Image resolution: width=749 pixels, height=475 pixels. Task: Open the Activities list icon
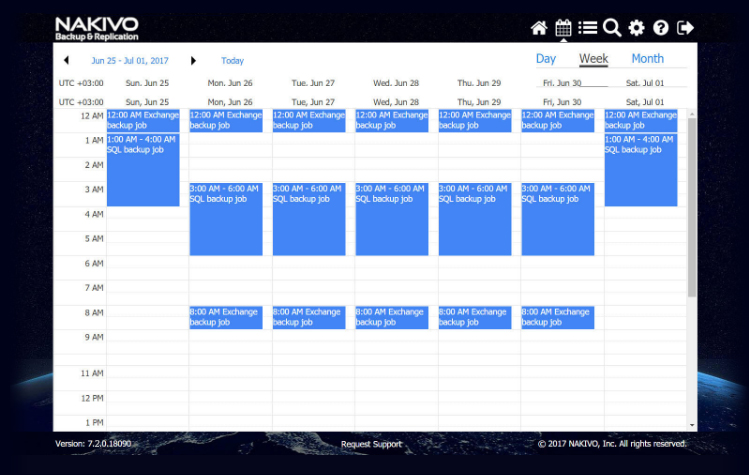click(x=588, y=28)
